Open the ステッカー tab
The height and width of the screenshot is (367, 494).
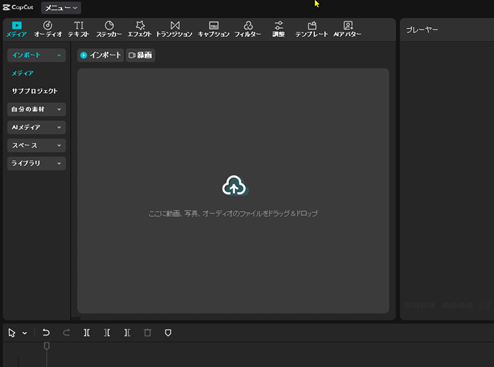pyautogui.click(x=109, y=29)
